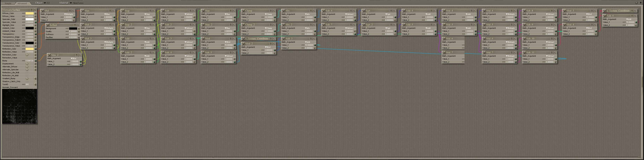
Task: Click the Mod node Value_1 input connector
Action: (234, 45)
